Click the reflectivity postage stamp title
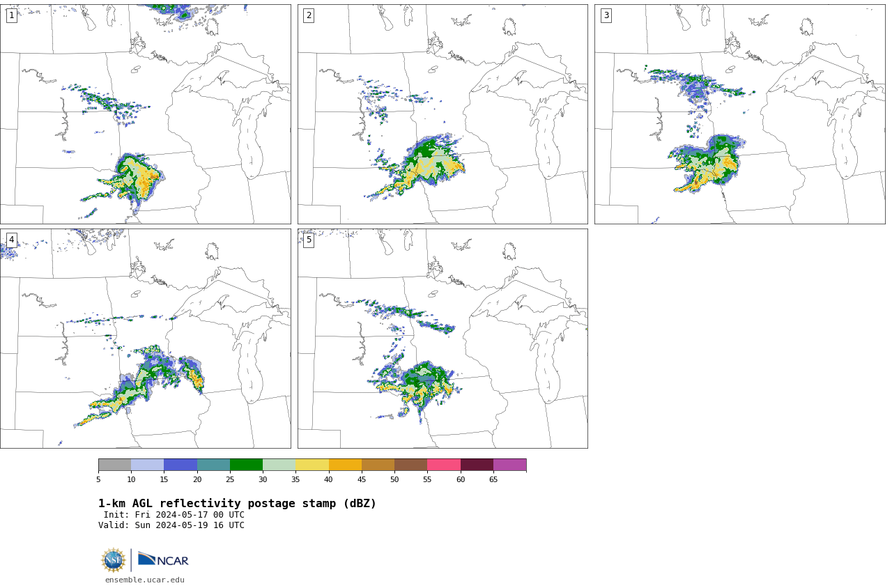 coord(237,504)
